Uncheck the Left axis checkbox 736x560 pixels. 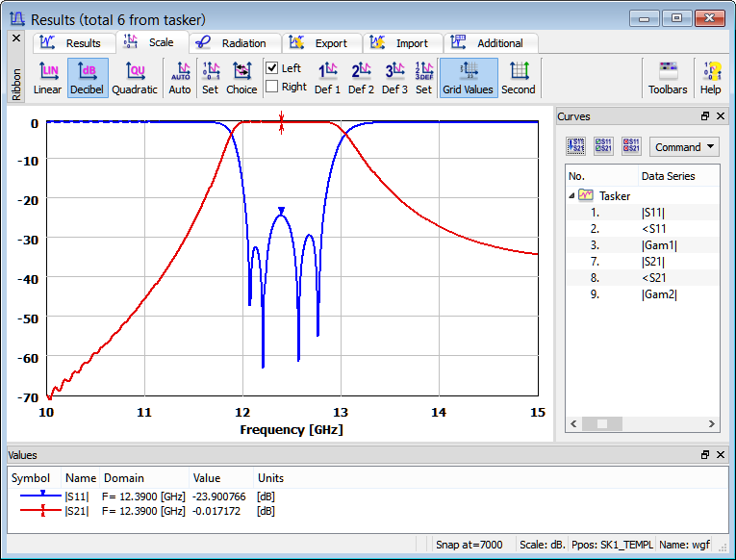pyautogui.click(x=272, y=68)
